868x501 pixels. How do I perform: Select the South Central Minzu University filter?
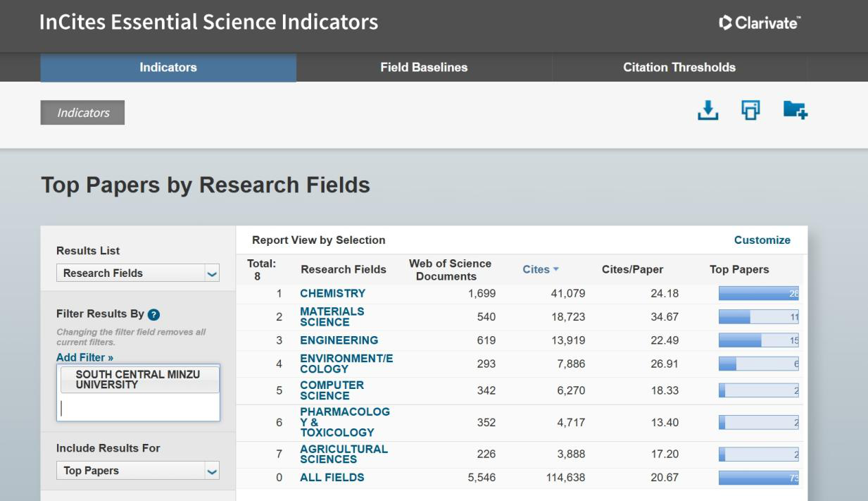tap(138, 380)
